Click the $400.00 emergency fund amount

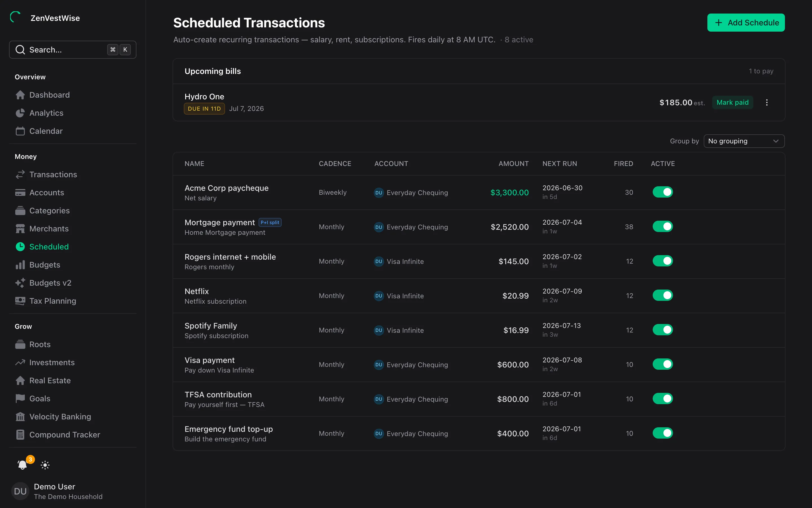click(x=513, y=434)
